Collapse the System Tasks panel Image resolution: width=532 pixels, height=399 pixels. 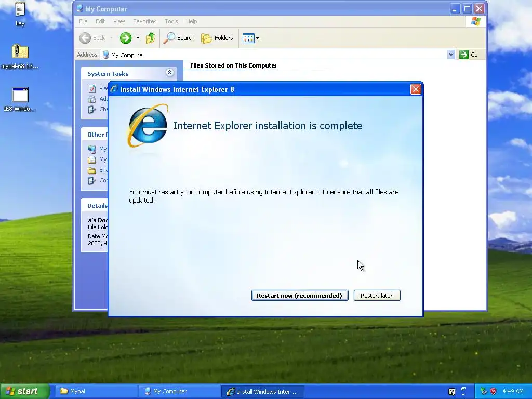[x=170, y=73]
